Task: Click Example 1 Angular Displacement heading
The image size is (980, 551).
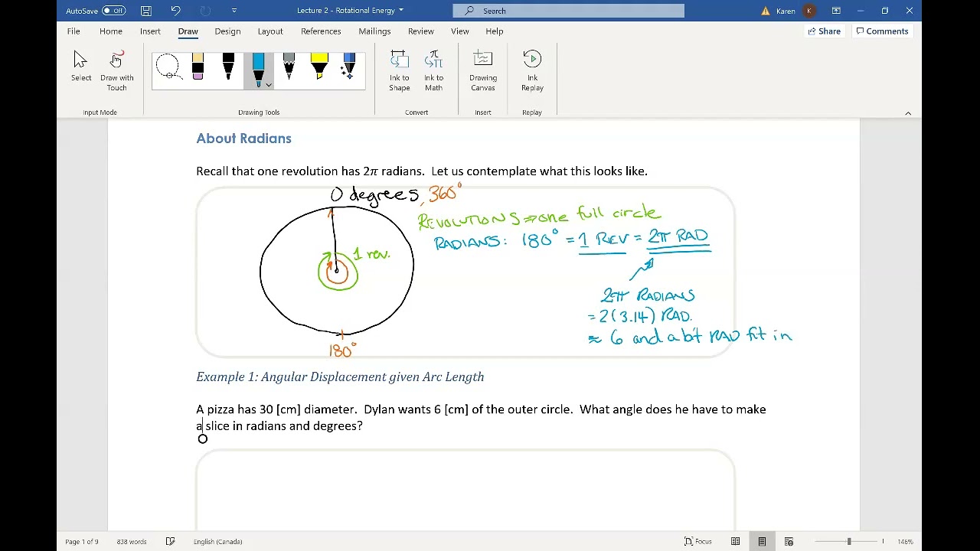Action: 340,377
